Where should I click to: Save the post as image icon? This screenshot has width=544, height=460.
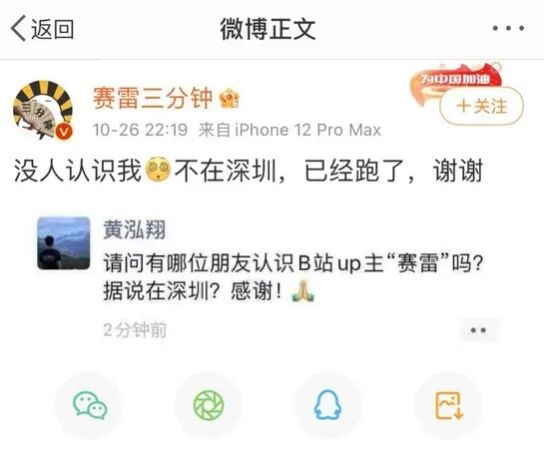point(448,405)
